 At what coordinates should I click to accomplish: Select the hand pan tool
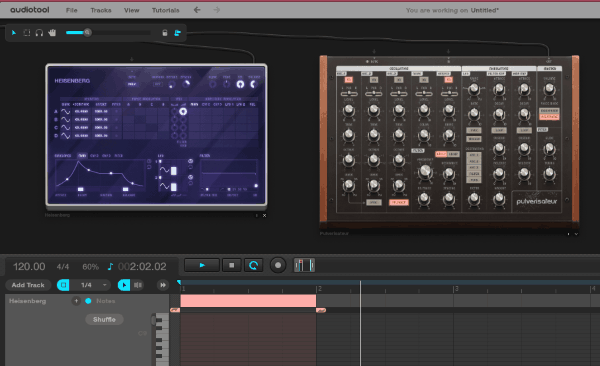(x=52, y=33)
